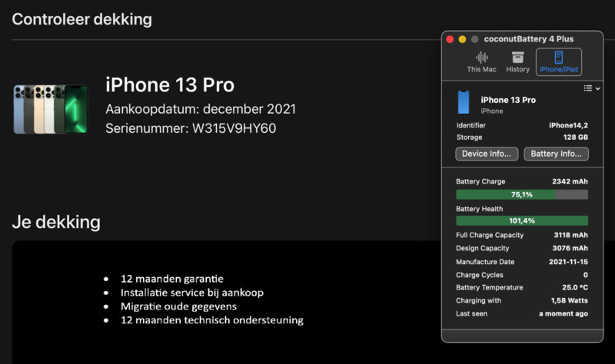The height and width of the screenshot is (364, 615).
Task: Click the serial number W315V9HY60 text
Action: pos(234,128)
